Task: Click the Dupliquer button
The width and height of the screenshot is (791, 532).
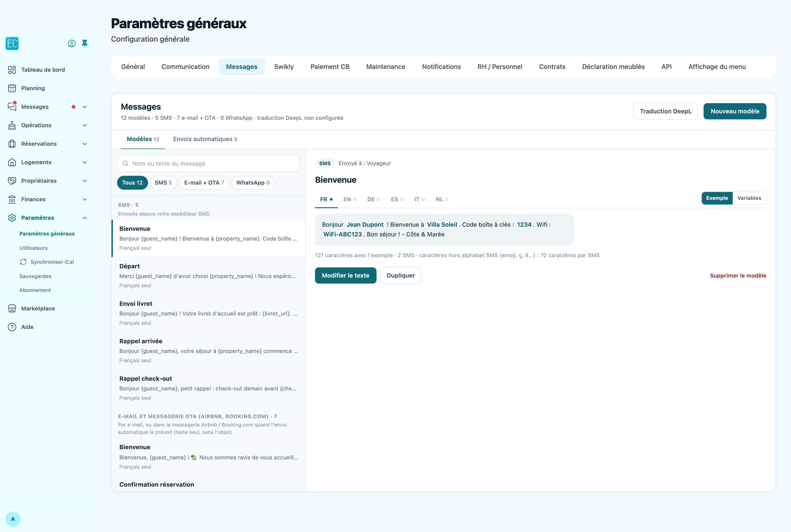Action: click(401, 275)
